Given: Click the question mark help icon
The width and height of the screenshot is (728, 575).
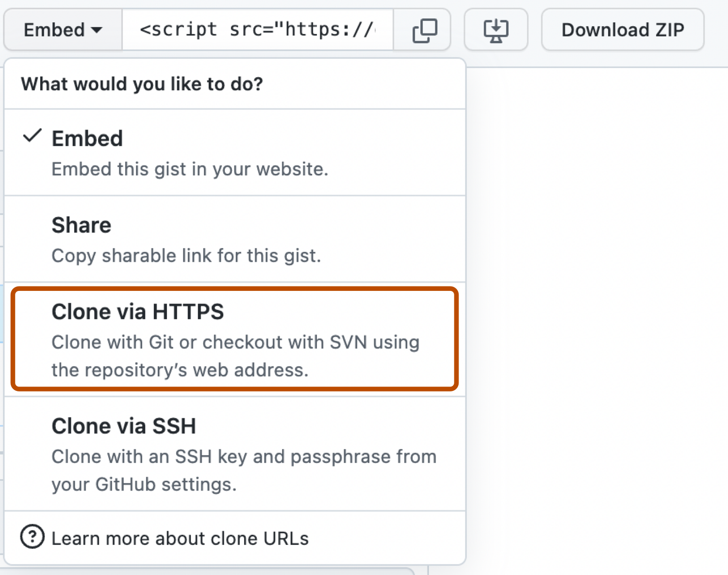Looking at the screenshot, I should pyautogui.click(x=31, y=537).
